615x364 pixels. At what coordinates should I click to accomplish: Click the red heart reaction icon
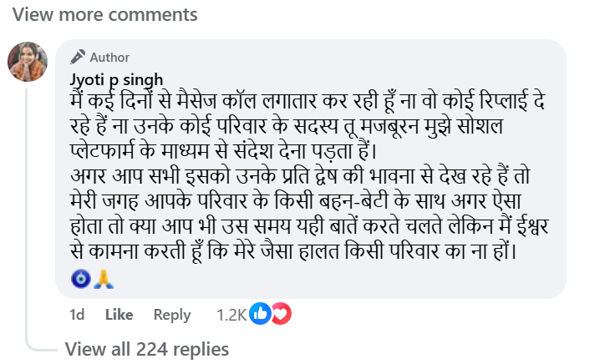click(280, 314)
